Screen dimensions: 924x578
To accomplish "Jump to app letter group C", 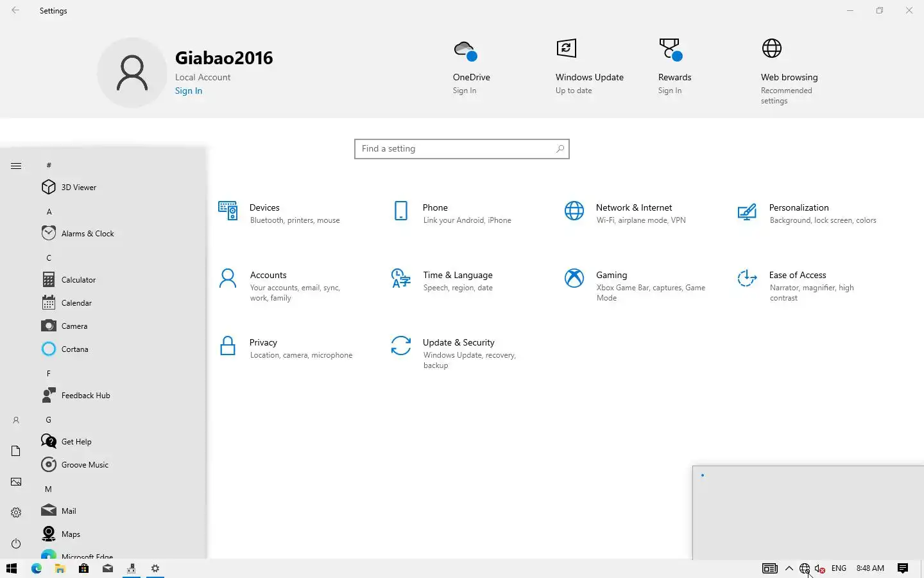I will tap(49, 258).
